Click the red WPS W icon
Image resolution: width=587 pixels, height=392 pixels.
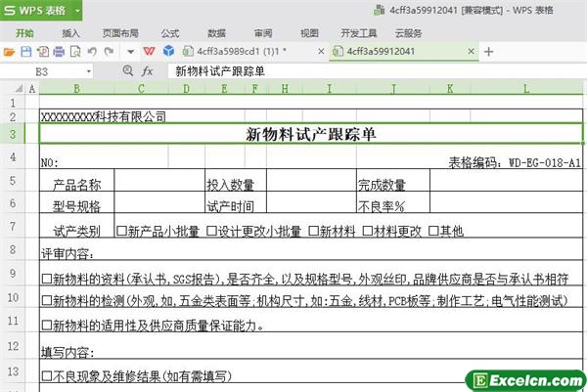coord(149,51)
